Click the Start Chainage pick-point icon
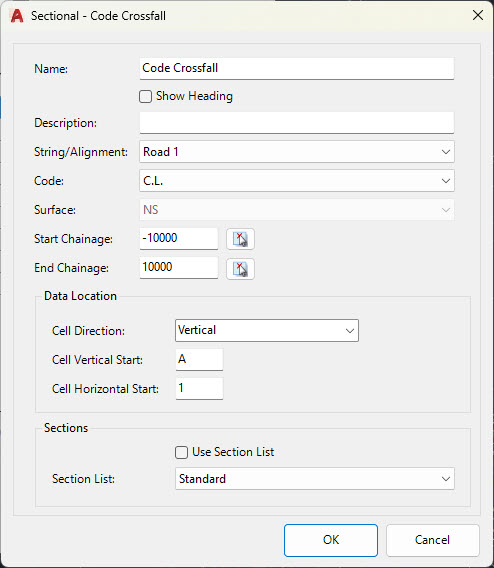This screenshot has width=494, height=568. 240,239
